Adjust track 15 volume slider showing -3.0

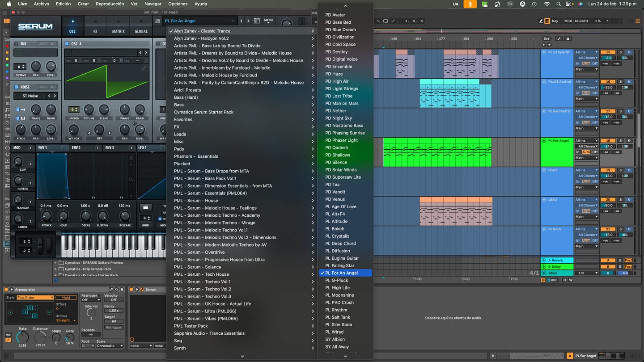(608, 58)
